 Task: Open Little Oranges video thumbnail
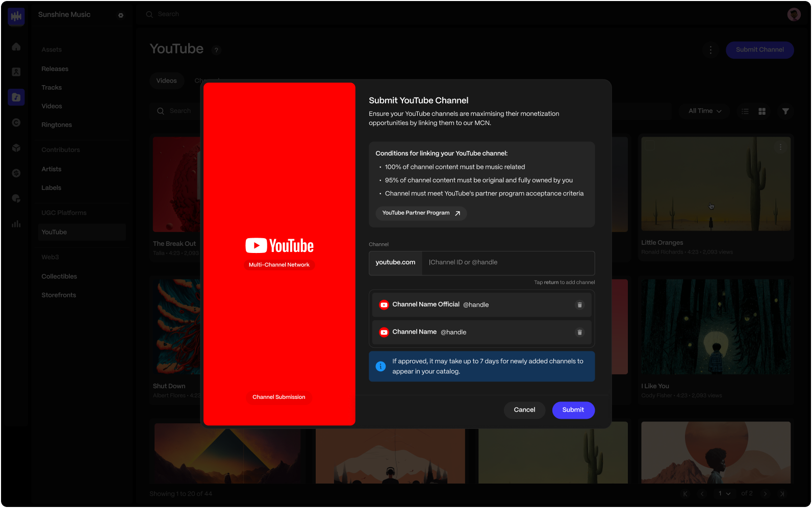pyautogui.click(x=716, y=184)
